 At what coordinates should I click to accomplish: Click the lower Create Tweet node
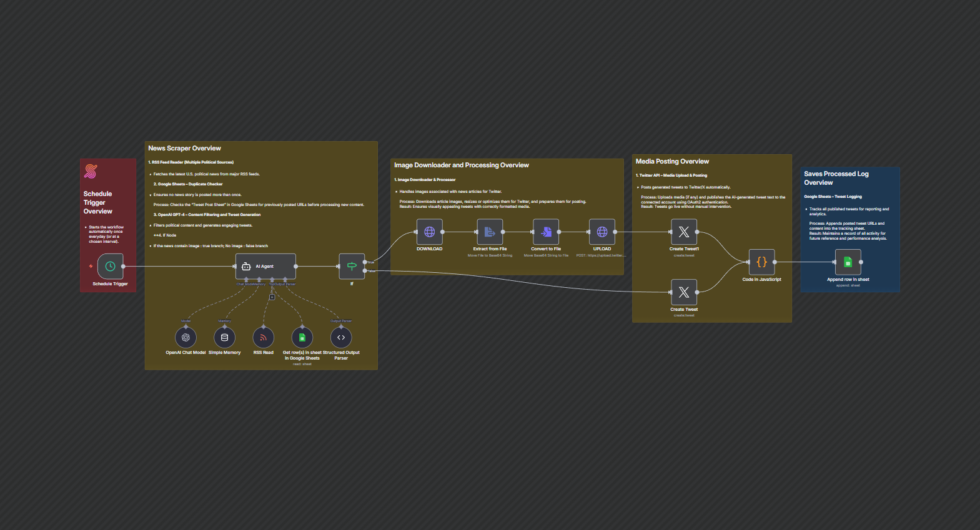(684, 292)
